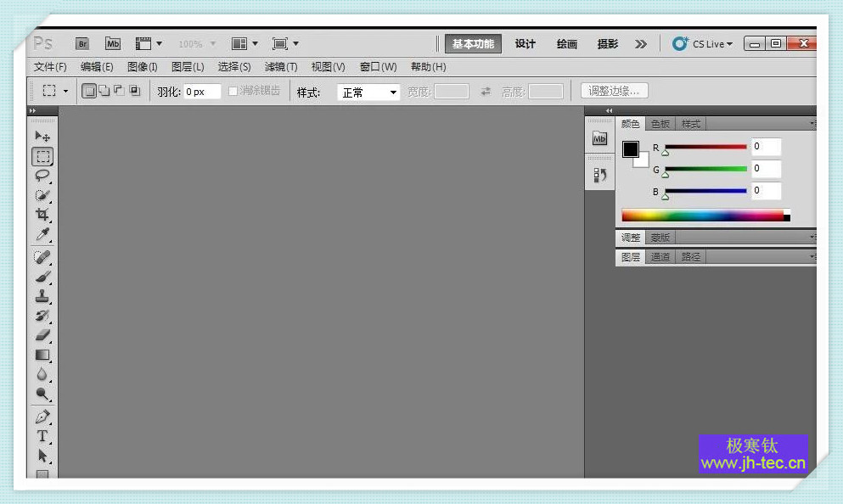
Task: Click the R red color slider
Action: pos(706,148)
